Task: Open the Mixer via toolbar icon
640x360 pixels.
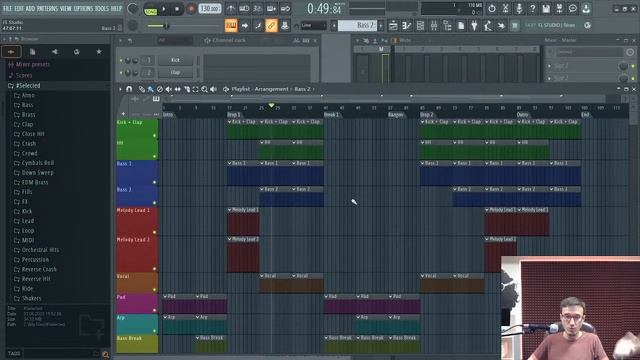Action: 434,26
